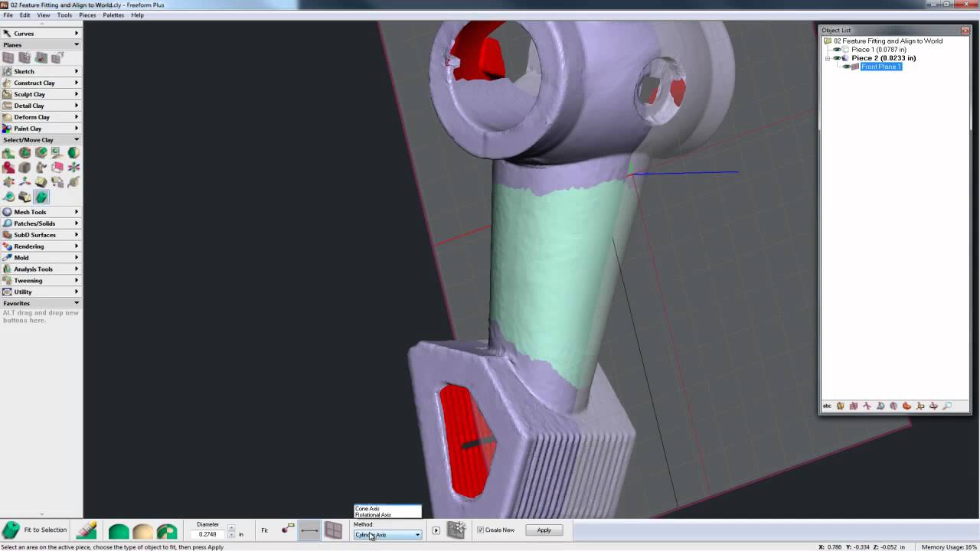The height and width of the screenshot is (551, 980).
Task: Expand the Rendering palette
Action: [x=41, y=246]
